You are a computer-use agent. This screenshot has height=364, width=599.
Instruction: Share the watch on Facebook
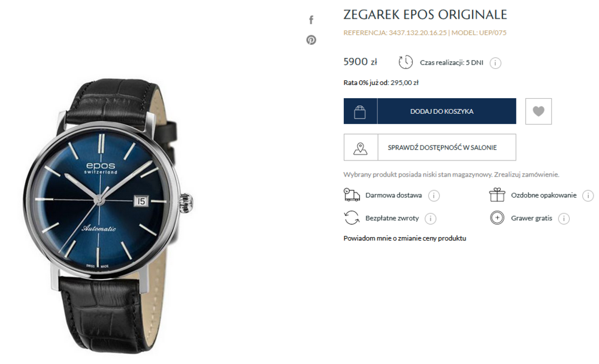point(311,20)
